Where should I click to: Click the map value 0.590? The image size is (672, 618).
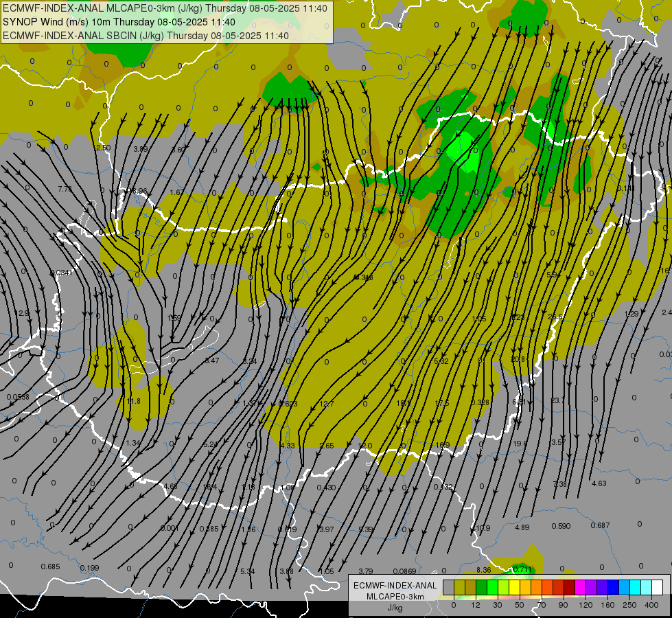point(561,526)
